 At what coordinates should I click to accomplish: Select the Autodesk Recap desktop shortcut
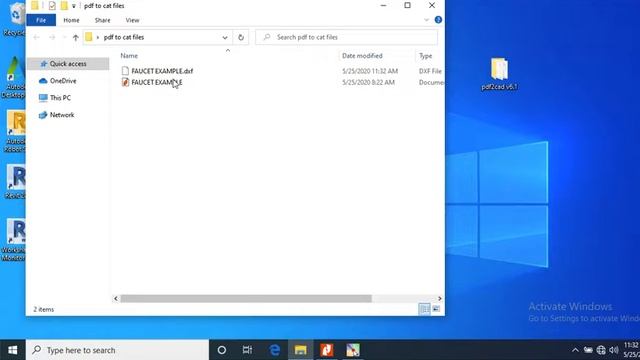click(x=15, y=131)
